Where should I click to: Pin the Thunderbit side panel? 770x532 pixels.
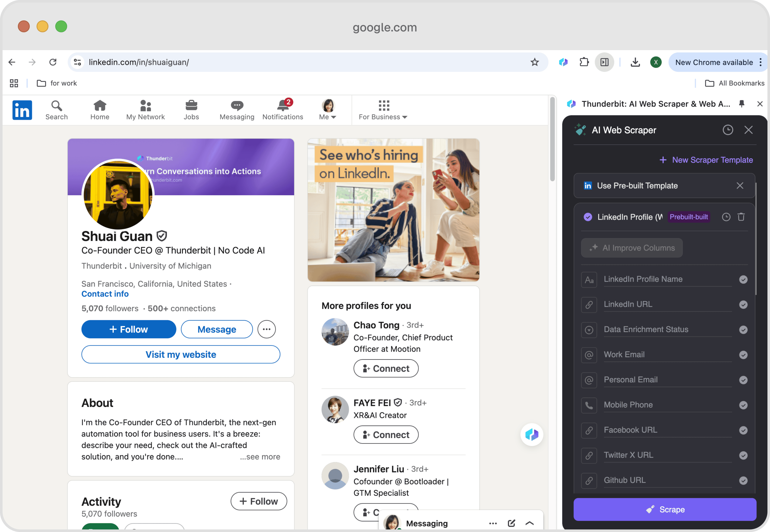(741, 104)
